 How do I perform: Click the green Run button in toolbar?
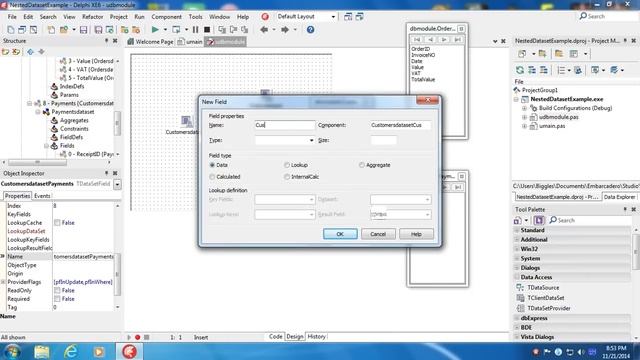(155, 30)
